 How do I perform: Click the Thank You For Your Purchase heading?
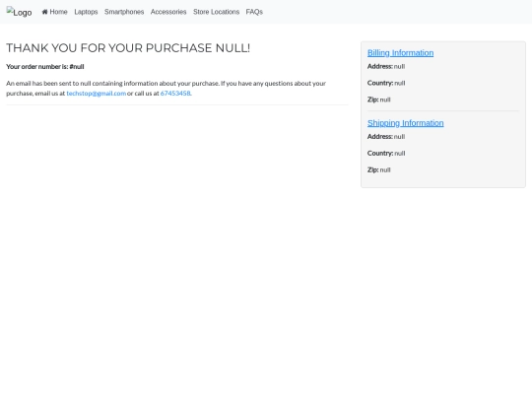128,48
